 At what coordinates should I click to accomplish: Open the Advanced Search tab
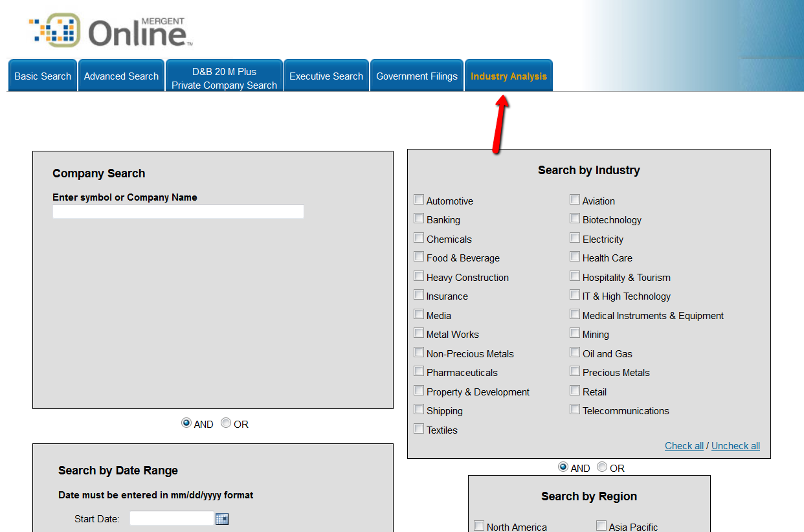121,76
